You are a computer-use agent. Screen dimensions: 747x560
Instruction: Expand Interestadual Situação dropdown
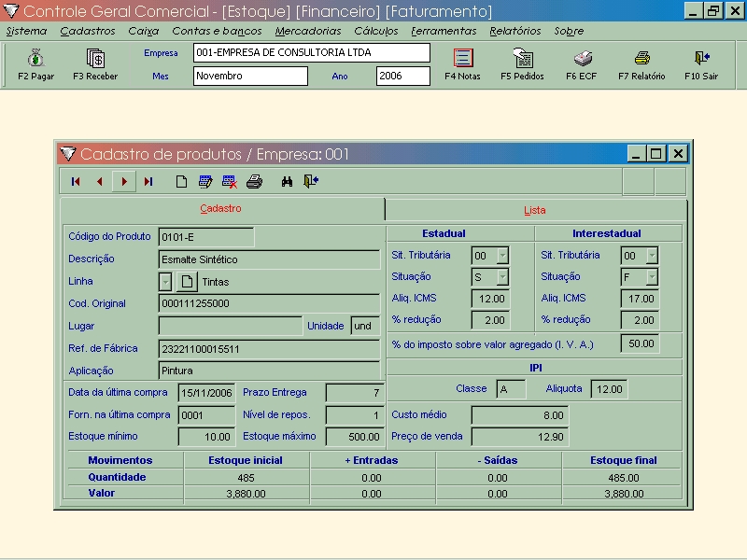coord(652,277)
